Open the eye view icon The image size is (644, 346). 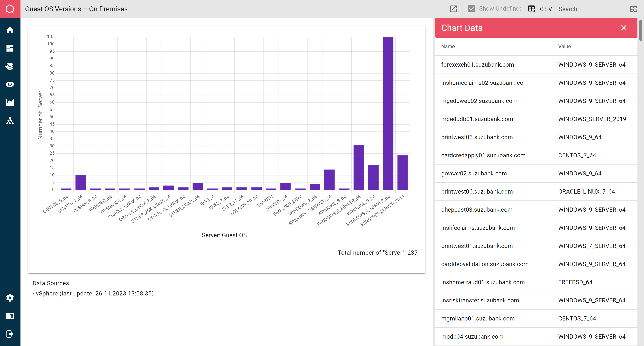click(x=10, y=84)
